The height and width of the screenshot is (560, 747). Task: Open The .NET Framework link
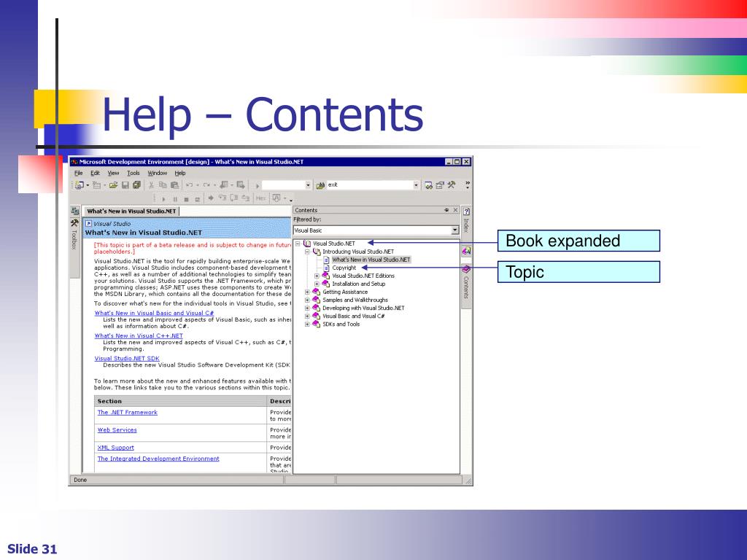point(127,413)
